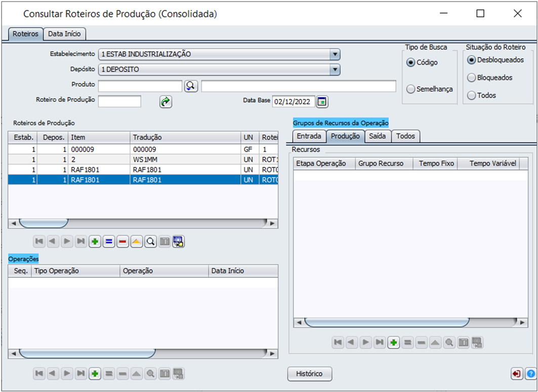Click the Produto code input field
Screen dimensions: 538x392
(140, 86)
